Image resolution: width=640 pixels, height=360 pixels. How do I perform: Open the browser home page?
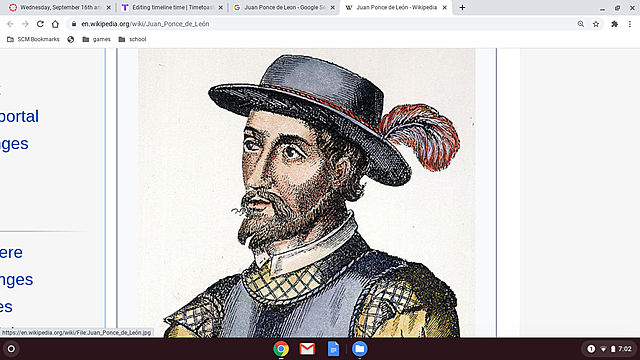[x=55, y=24]
